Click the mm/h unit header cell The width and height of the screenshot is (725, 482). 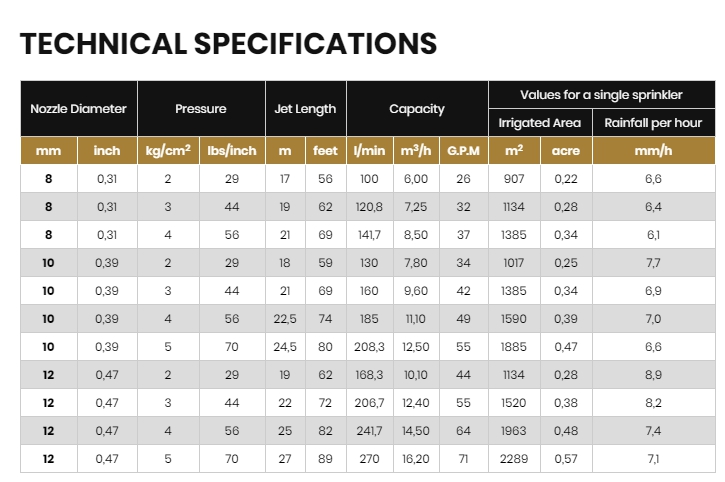tap(653, 150)
